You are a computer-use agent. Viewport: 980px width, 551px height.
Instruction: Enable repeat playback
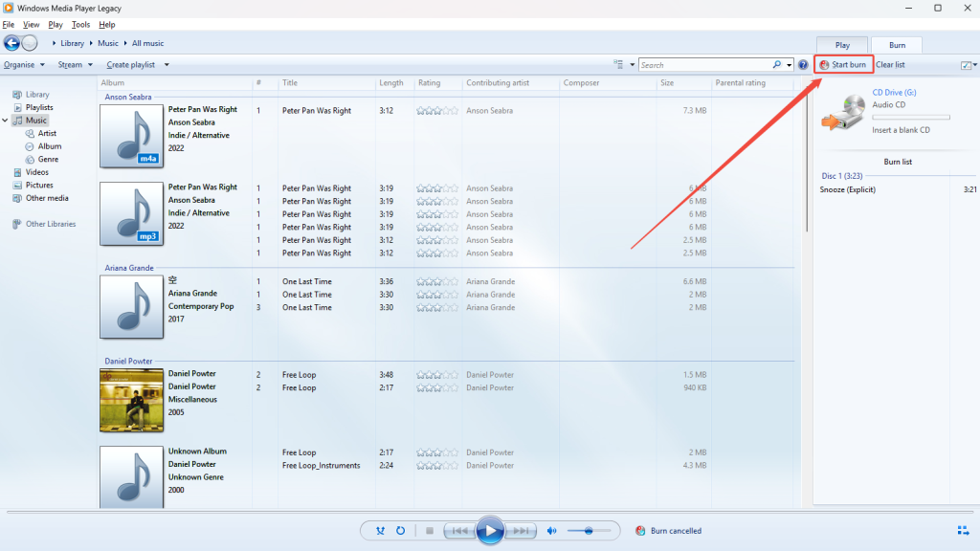tap(399, 531)
